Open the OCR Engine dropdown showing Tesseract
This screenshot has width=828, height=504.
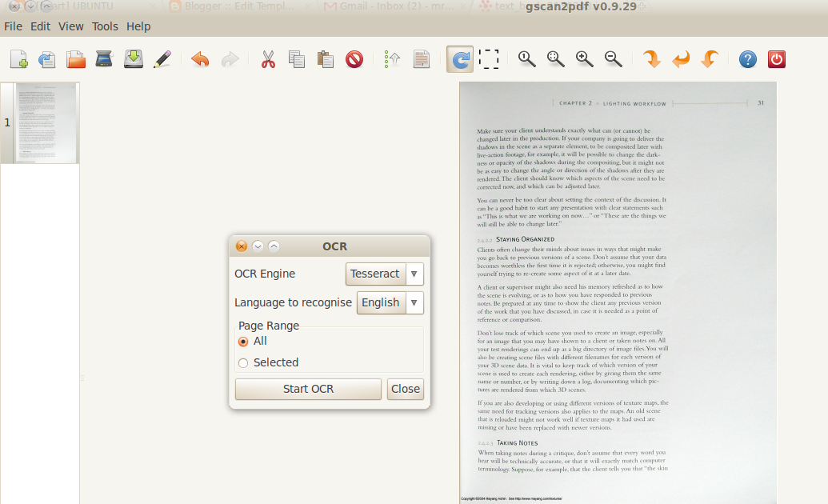[385, 274]
